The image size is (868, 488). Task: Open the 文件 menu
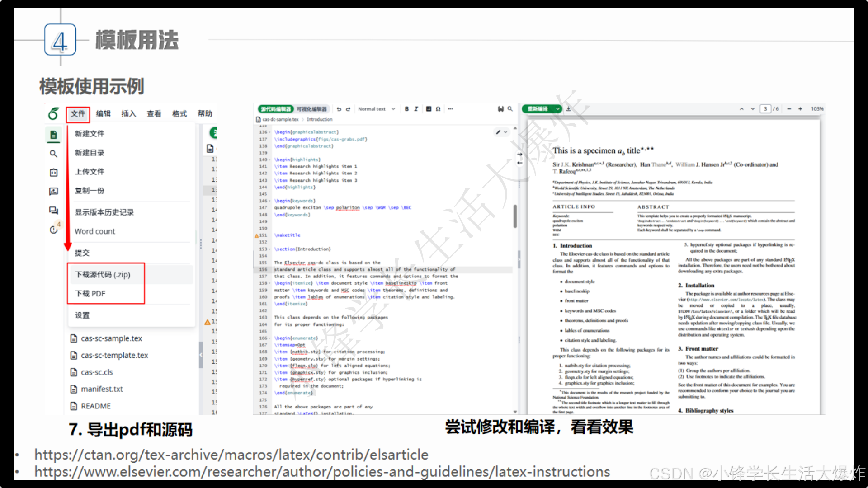coord(78,114)
